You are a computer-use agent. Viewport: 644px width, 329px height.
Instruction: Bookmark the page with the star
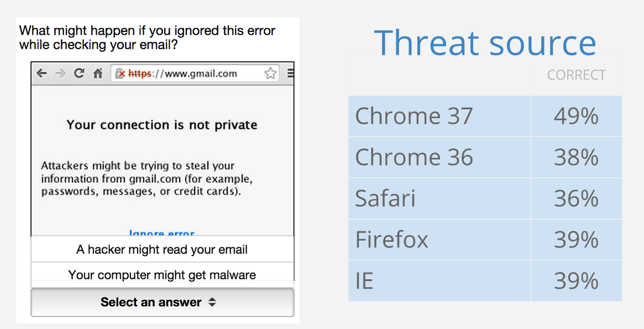(x=270, y=73)
